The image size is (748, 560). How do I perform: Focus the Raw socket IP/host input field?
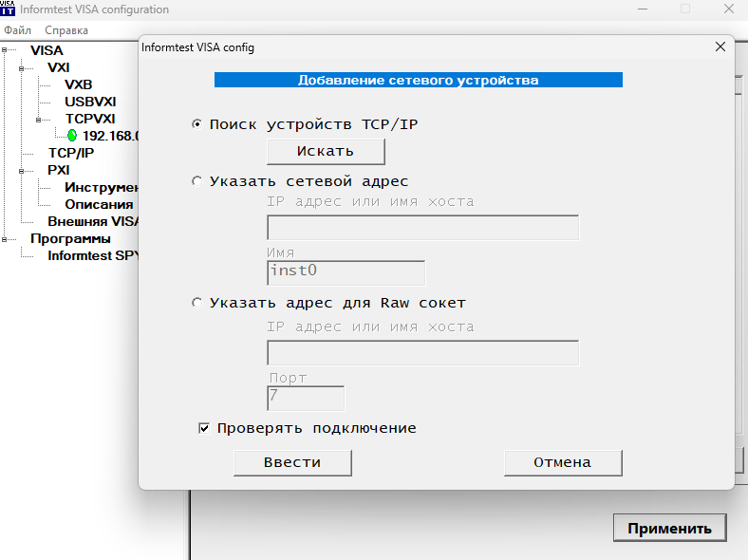click(423, 353)
